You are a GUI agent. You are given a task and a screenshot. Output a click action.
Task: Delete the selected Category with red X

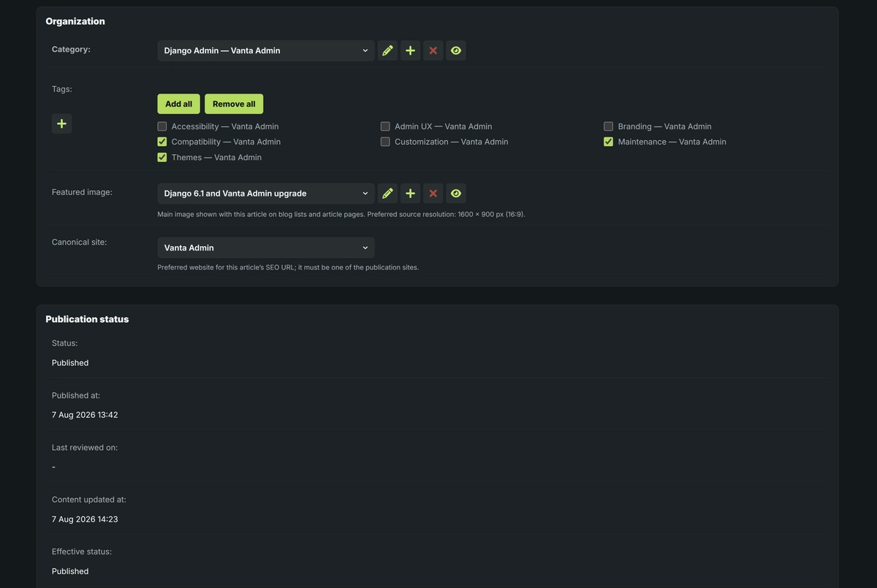point(433,50)
